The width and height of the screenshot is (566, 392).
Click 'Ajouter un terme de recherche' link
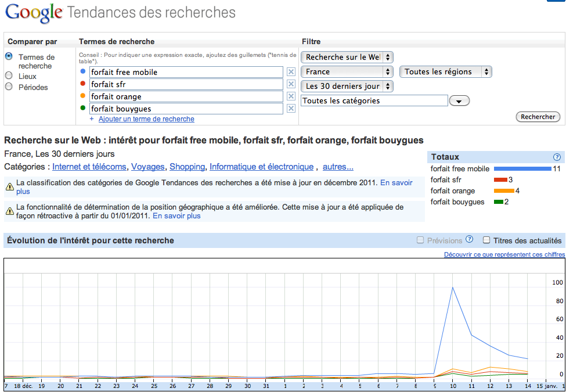(x=146, y=118)
